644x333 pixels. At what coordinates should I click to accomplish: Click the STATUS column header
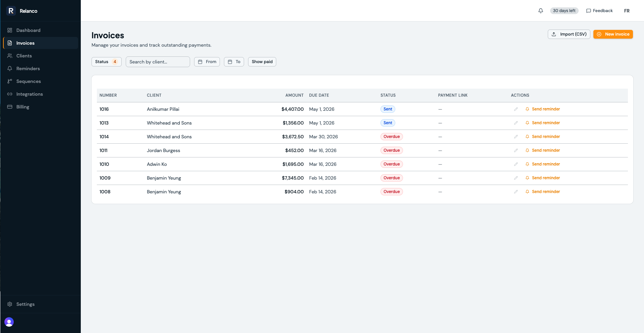pyautogui.click(x=388, y=95)
